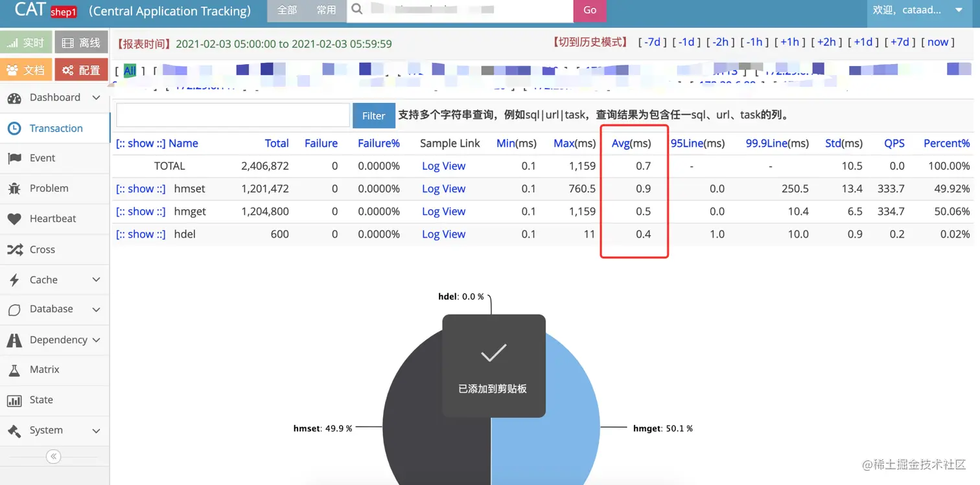
Task: Open the System gavel icon
Action: click(14, 431)
